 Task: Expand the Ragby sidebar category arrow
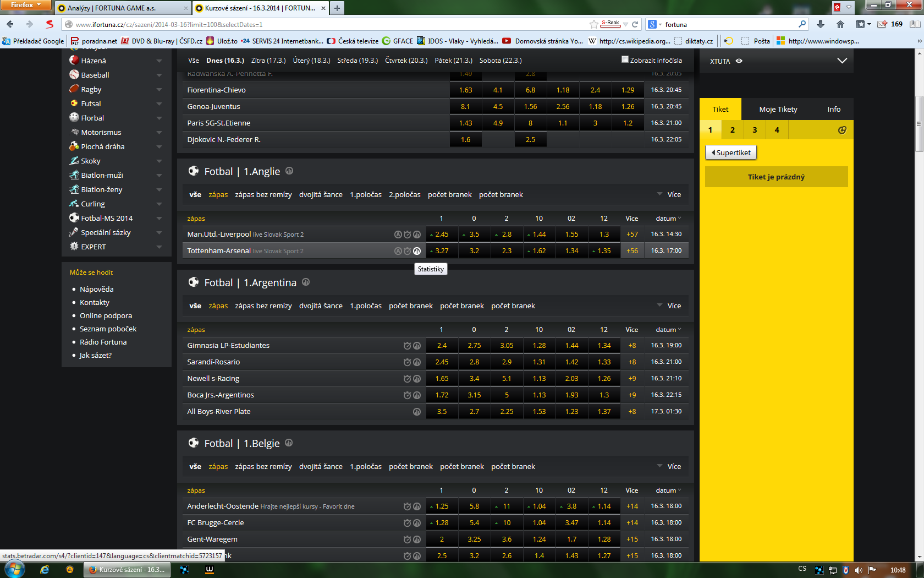[159, 90]
